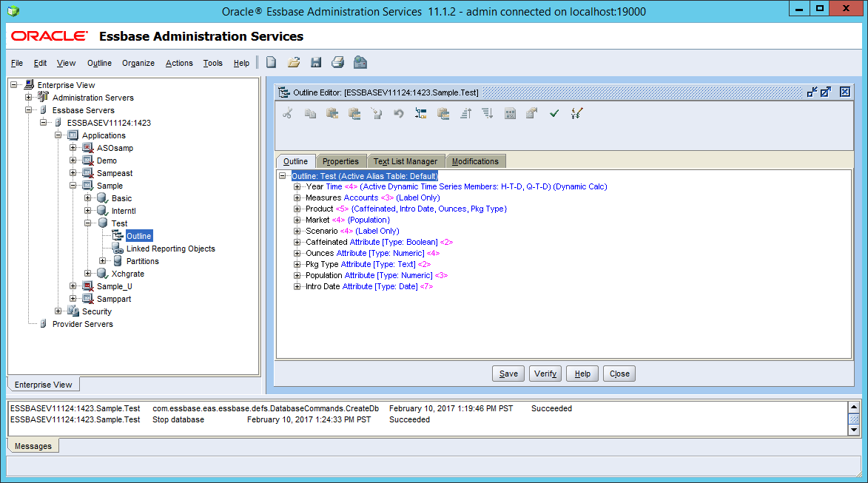This screenshot has width=868, height=483.
Task: Click the Xchgrate database icon
Action: tap(102, 274)
